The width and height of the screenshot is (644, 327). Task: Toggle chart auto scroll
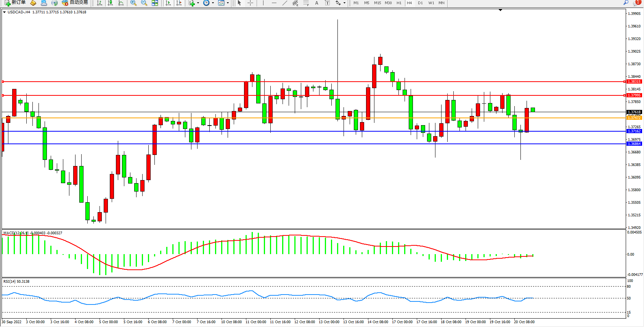[x=168, y=3]
